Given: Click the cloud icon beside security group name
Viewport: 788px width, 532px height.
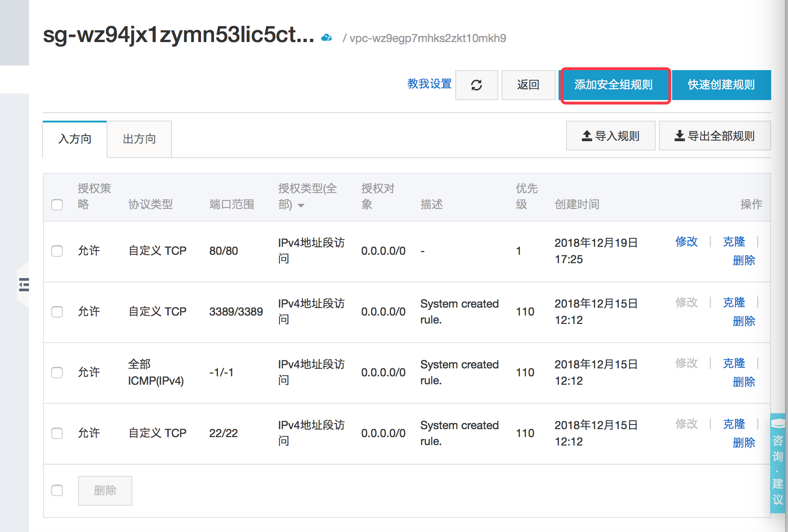Looking at the screenshot, I should coord(327,37).
